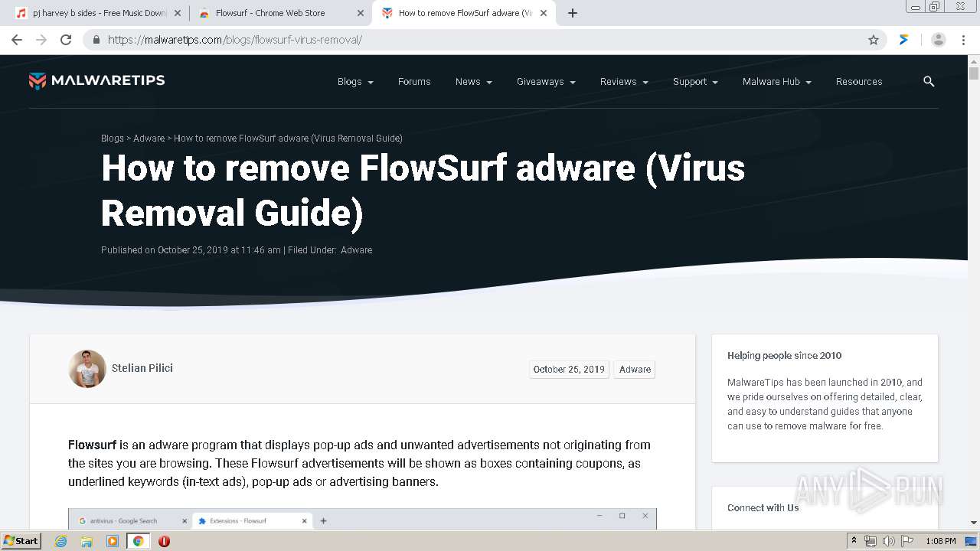Screen dimensions: 980x551
Task: Click scrollbar down arrow
Action: pos(974,523)
